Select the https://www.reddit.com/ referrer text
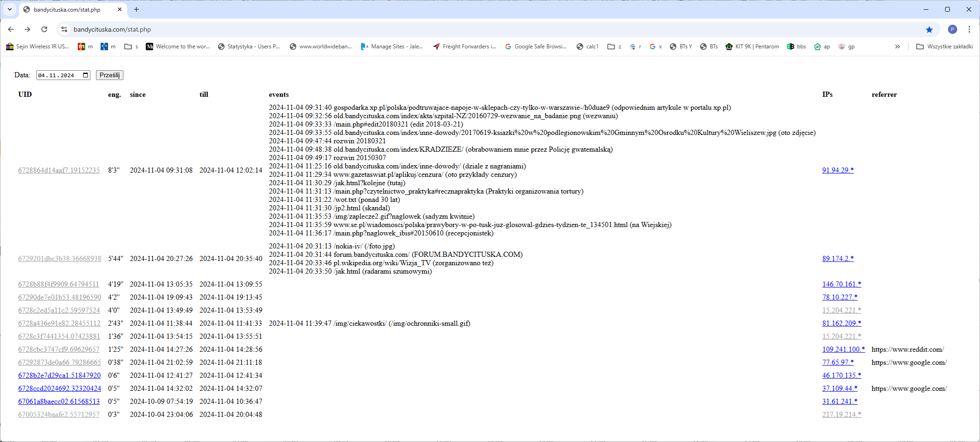The width and height of the screenshot is (980, 442). (x=908, y=349)
